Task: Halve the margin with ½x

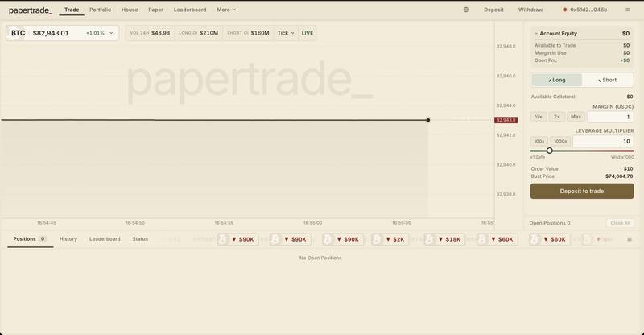Action: point(539,117)
